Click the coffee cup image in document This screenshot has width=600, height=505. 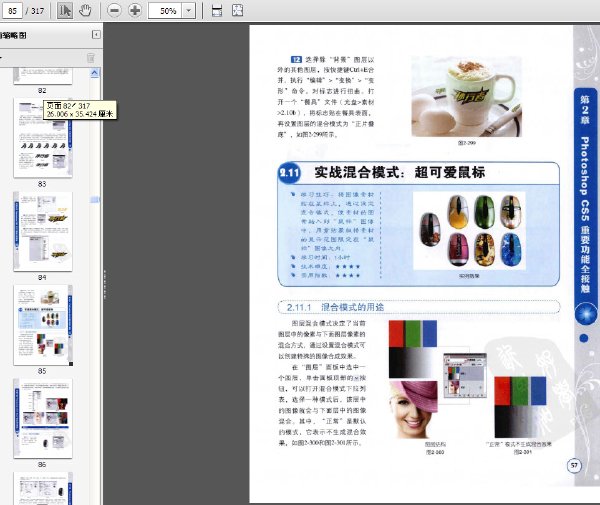(x=466, y=96)
